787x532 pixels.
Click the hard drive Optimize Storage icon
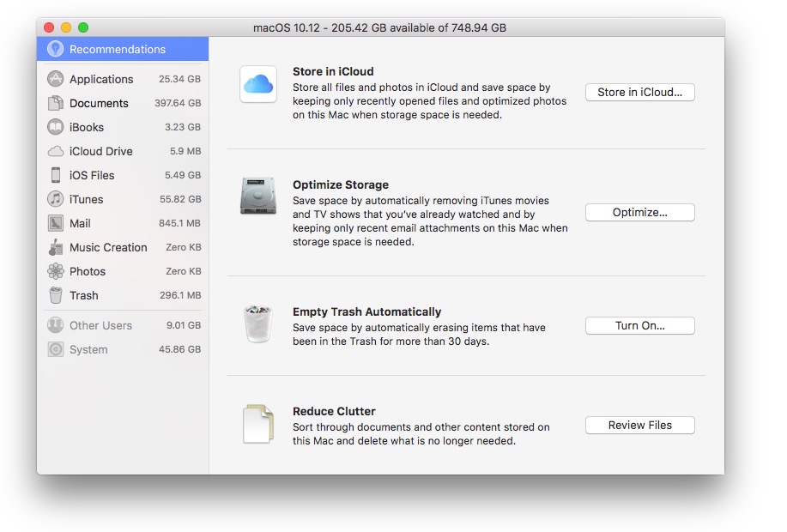(x=258, y=196)
